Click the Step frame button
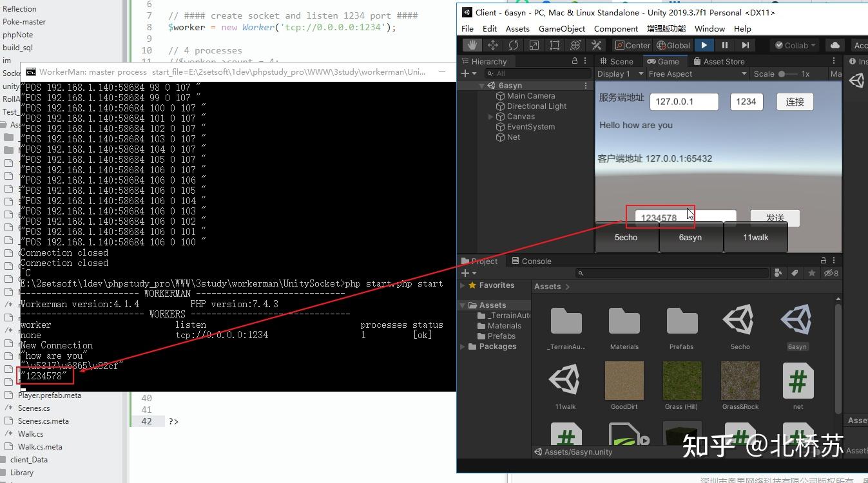 (746, 45)
